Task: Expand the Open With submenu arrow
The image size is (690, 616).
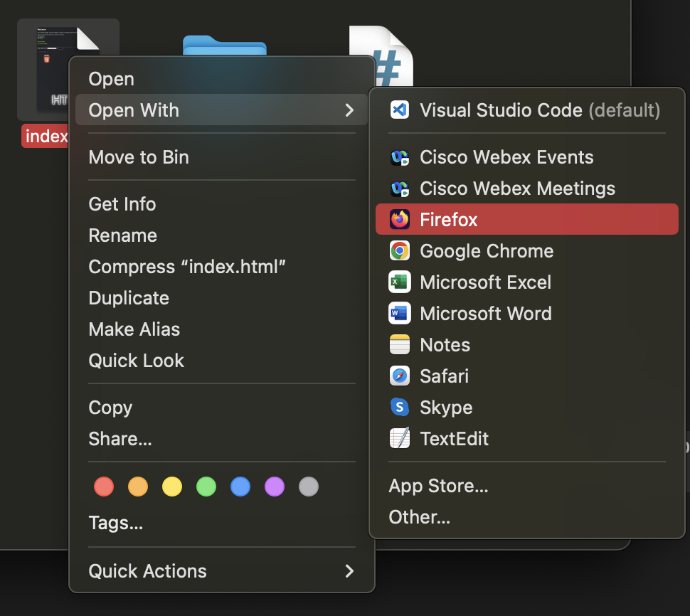Action: pos(349,110)
